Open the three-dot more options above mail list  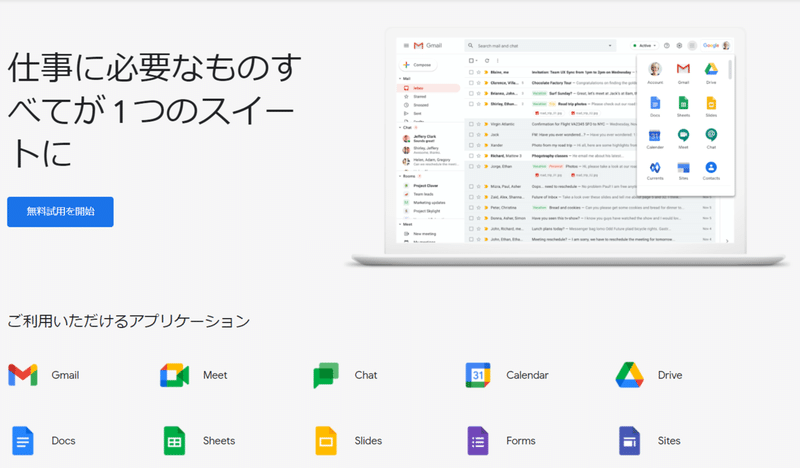[x=497, y=60]
